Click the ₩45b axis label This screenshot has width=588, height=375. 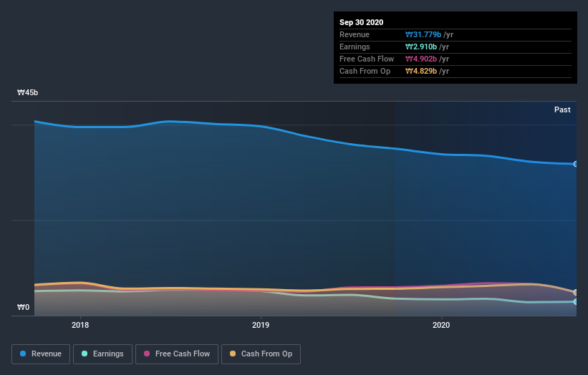(27, 92)
